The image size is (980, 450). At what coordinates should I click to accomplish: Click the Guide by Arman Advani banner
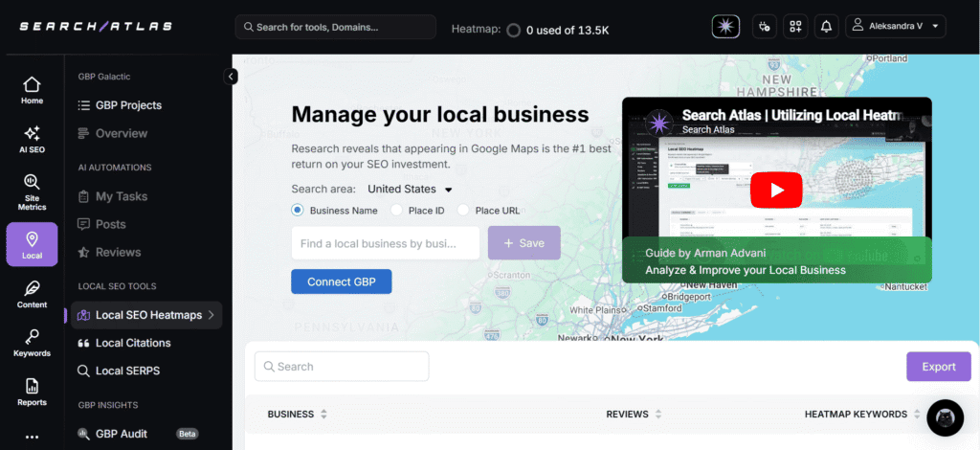click(x=776, y=261)
